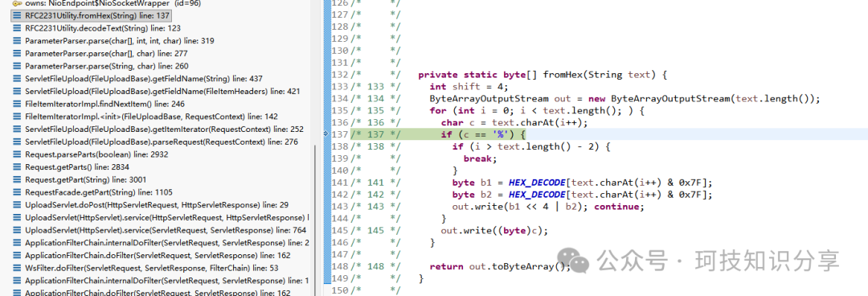Image resolution: width=868 pixels, height=296 pixels.
Task: Click gutter line number 141
Action: coord(339,183)
